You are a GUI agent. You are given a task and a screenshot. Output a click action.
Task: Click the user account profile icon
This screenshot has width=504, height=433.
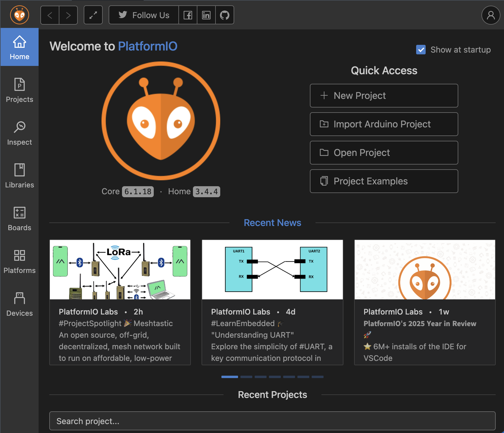pyautogui.click(x=491, y=15)
